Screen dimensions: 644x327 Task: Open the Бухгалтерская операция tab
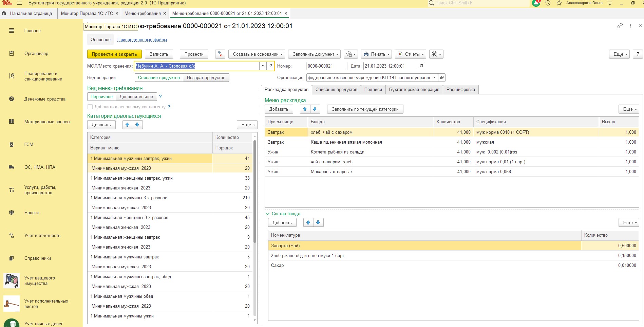414,89
